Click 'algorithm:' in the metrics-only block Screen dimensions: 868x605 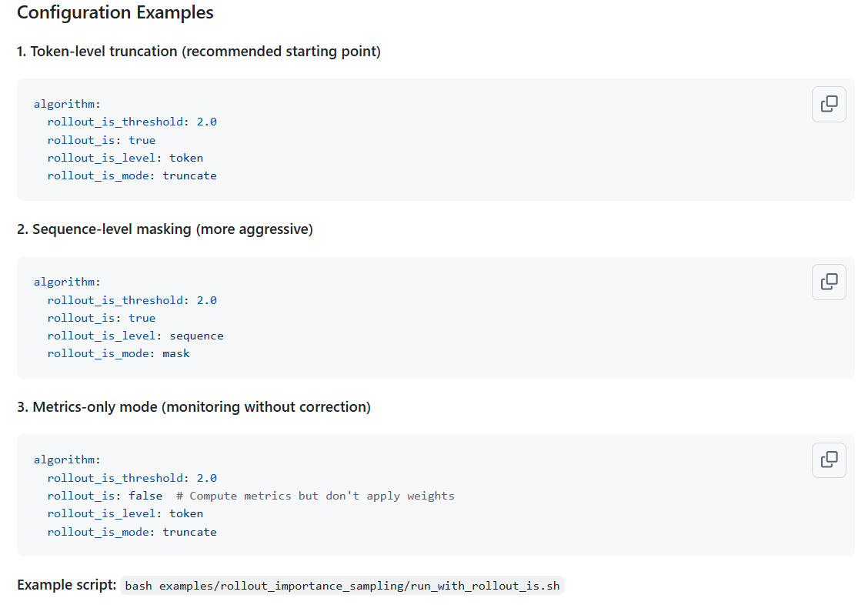pos(67,460)
